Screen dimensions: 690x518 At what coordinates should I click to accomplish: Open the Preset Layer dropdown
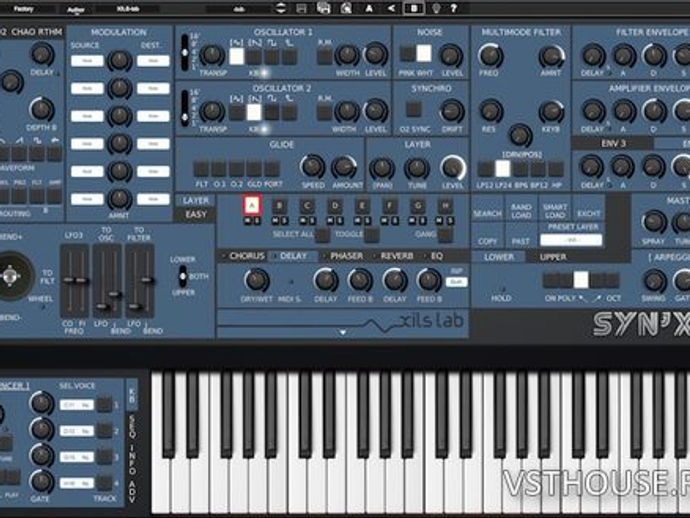click(571, 240)
